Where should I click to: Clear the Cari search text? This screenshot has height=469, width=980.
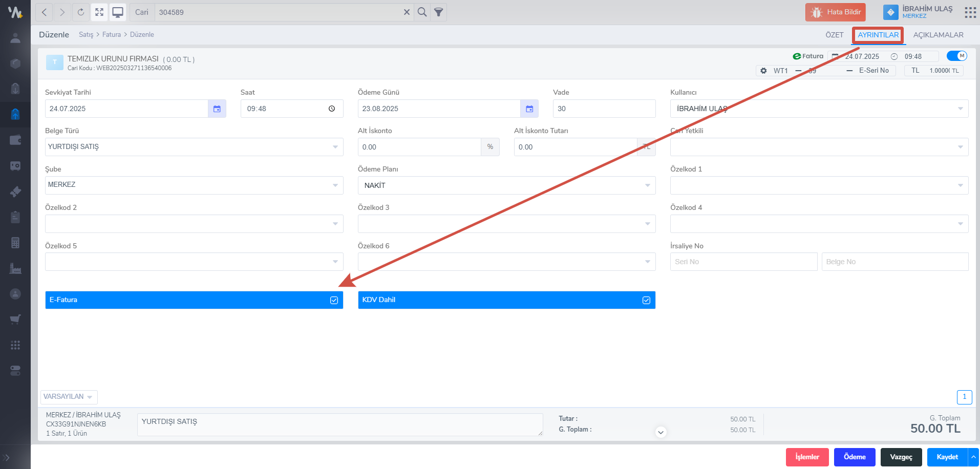click(407, 12)
